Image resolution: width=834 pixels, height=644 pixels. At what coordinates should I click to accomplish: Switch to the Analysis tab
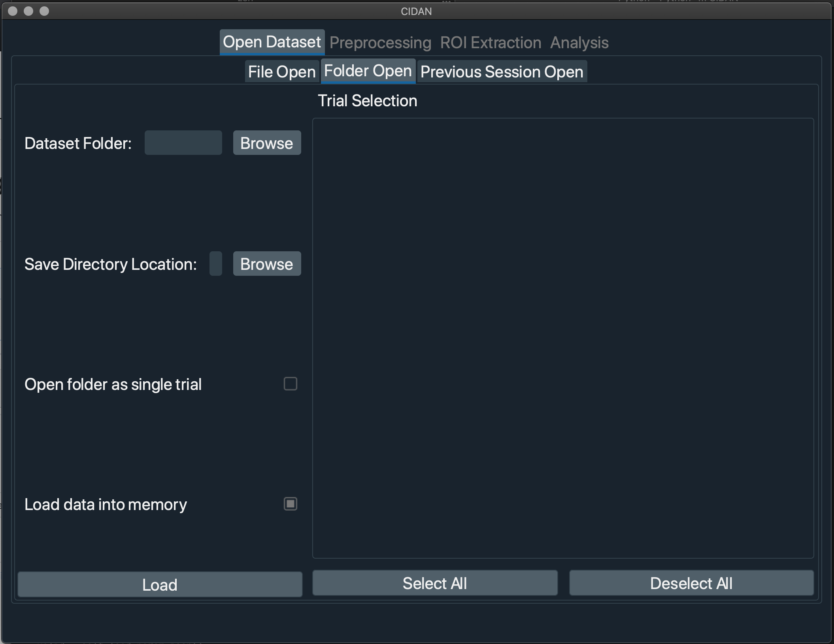[x=579, y=42]
